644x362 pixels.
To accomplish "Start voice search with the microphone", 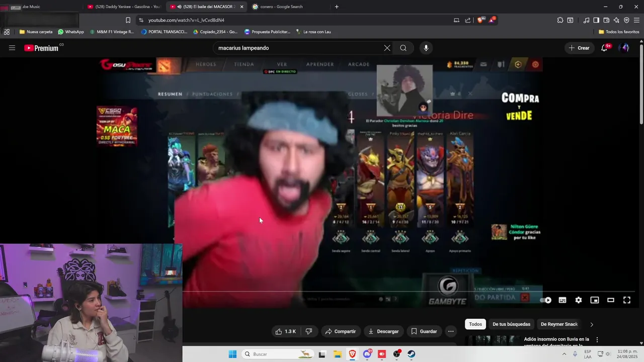I will [x=426, y=48].
